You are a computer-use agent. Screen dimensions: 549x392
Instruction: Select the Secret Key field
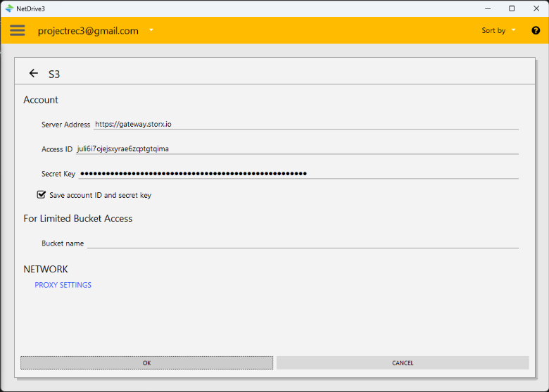click(298, 174)
